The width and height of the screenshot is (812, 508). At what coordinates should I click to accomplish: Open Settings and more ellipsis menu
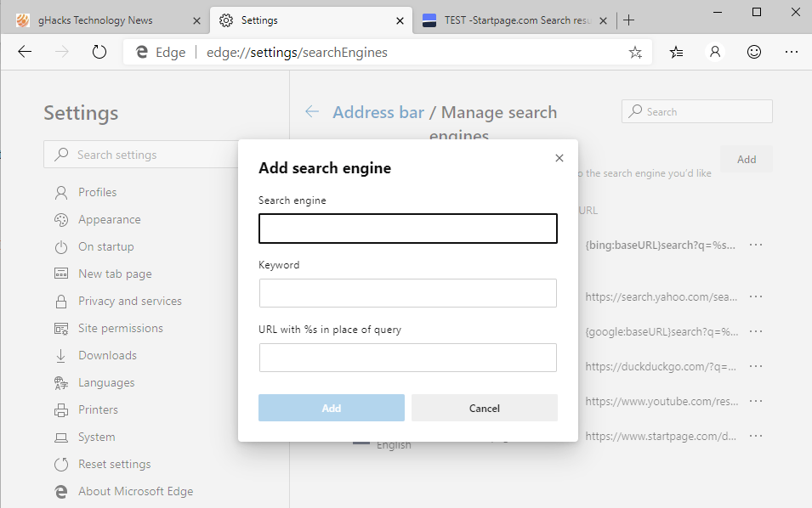click(792, 52)
